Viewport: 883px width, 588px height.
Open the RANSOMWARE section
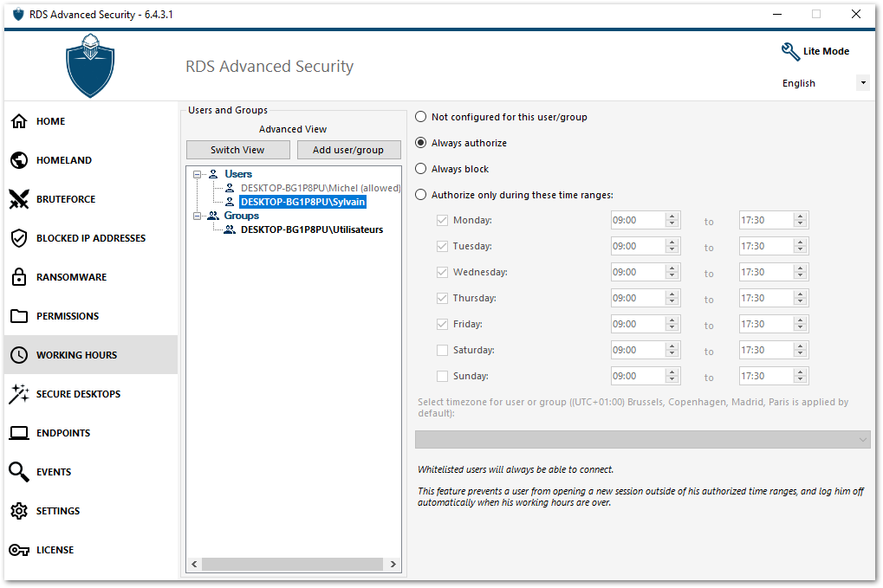click(x=91, y=277)
